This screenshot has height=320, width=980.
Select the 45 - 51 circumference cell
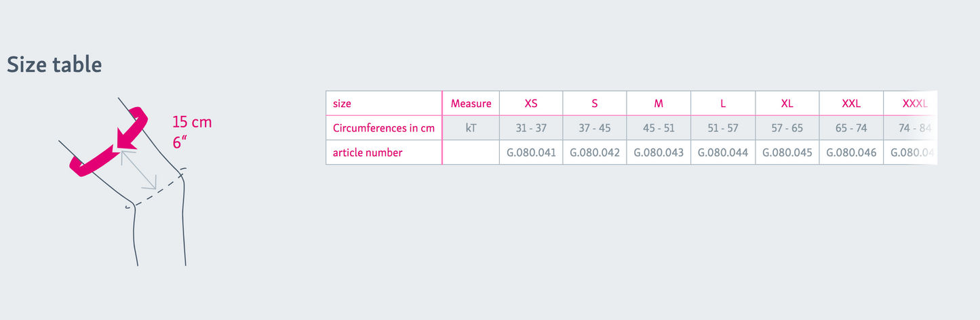[659, 128]
